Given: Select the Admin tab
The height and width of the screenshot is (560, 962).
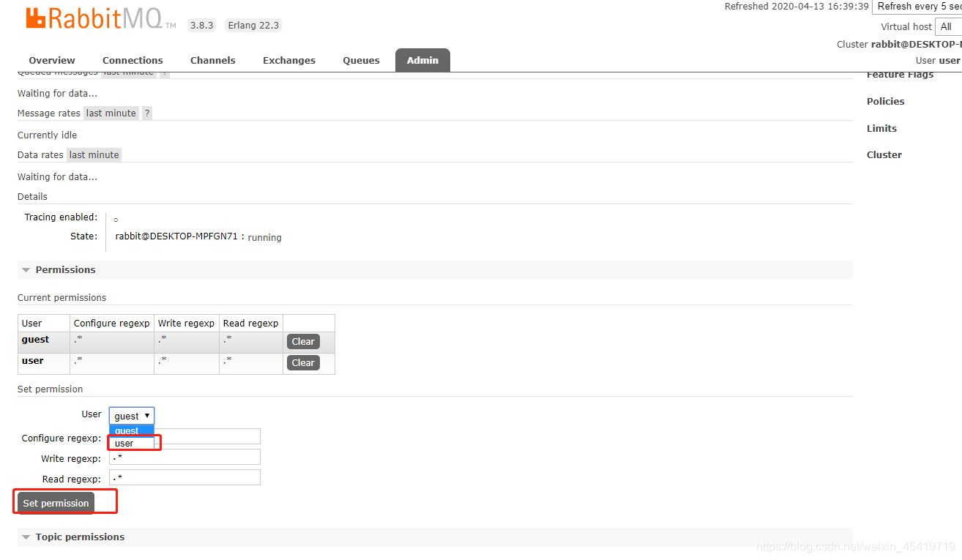Looking at the screenshot, I should click(422, 60).
